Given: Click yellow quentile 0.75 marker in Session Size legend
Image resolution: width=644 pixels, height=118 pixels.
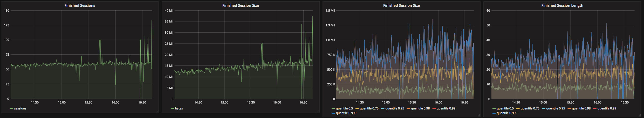Looking at the screenshot, I should coord(357,109).
